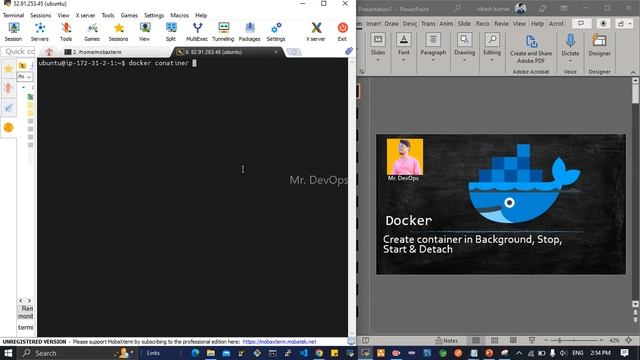
Task: Click the home tab in MobaXterm
Action: click(49, 52)
